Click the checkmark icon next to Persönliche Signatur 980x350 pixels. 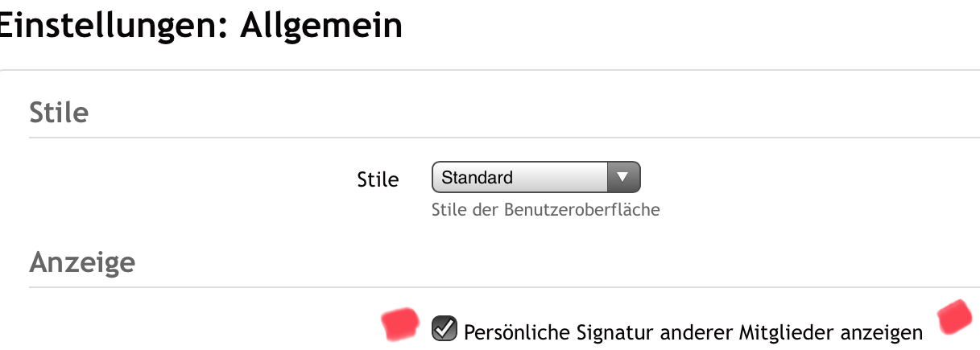click(444, 328)
